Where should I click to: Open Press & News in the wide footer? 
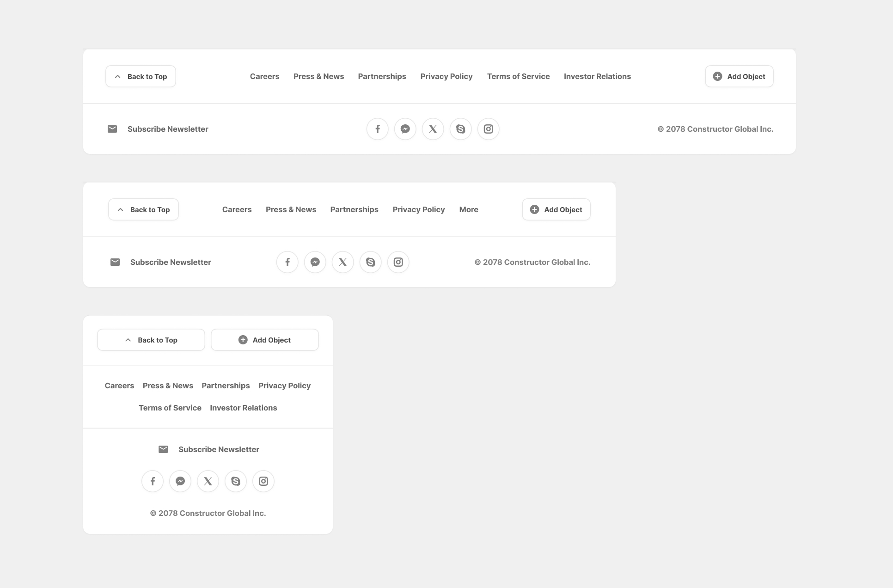319,76
